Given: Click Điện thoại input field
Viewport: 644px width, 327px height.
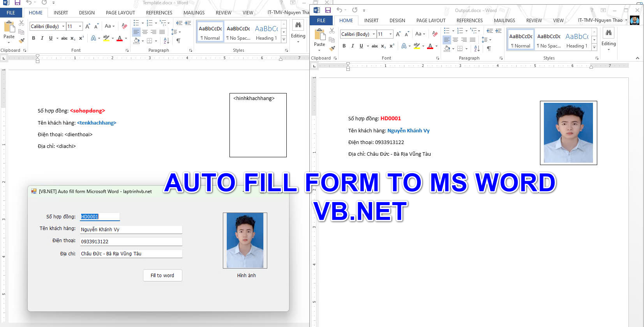Looking at the screenshot, I should (x=131, y=241).
